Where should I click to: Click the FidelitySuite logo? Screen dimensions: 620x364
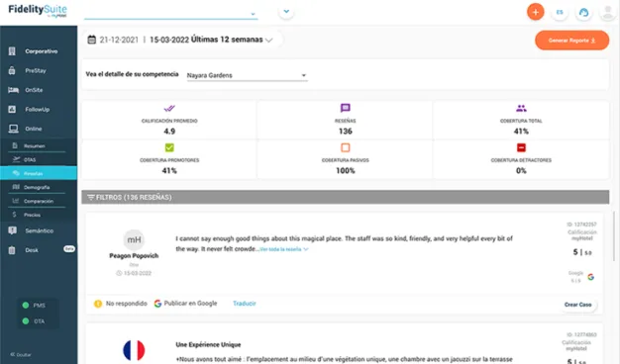38,11
